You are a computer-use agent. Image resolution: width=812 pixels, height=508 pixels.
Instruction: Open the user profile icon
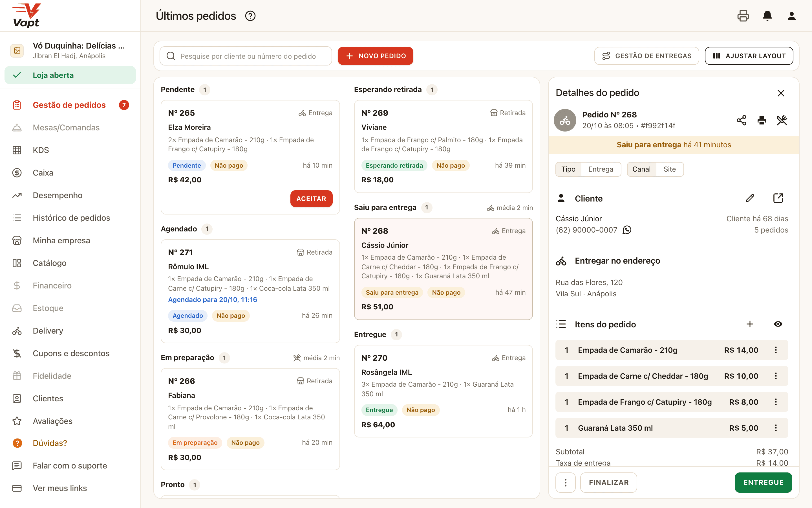[791, 16]
